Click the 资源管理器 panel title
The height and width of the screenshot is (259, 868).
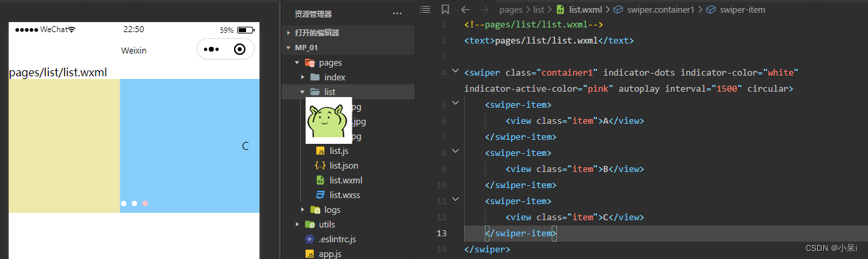(313, 13)
